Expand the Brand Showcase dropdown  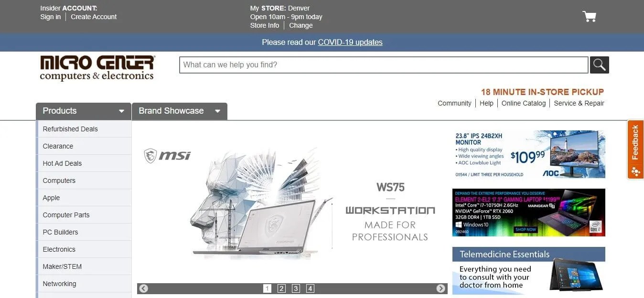[x=180, y=111]
